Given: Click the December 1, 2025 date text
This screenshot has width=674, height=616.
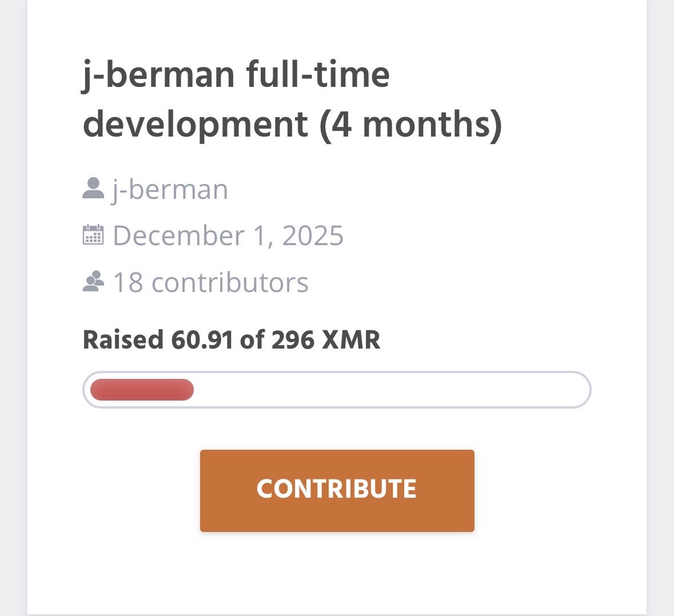Looking at the screenshot, I should pyautogui.click(x=228, y=235).
